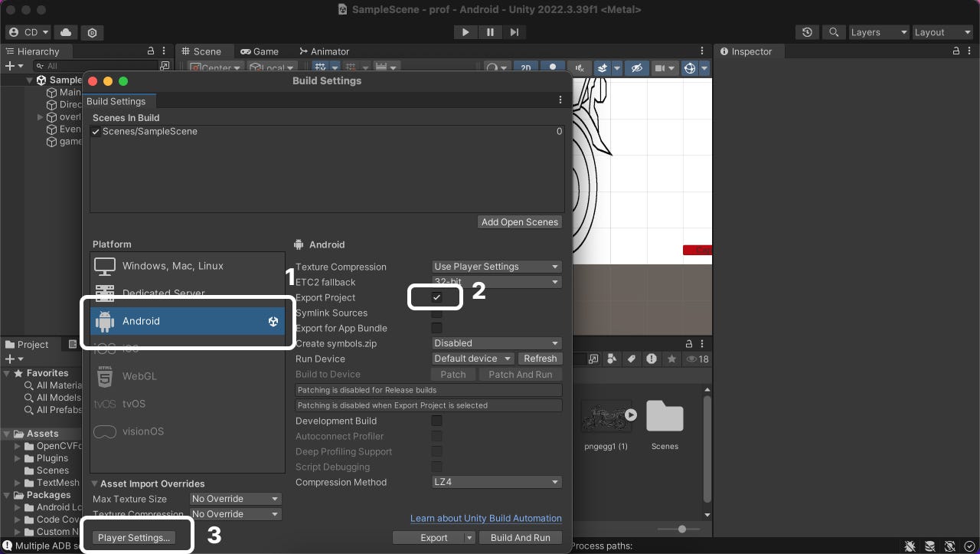Open Build Settings window more-options menu
980x554 pixels.
coord(560,100)
